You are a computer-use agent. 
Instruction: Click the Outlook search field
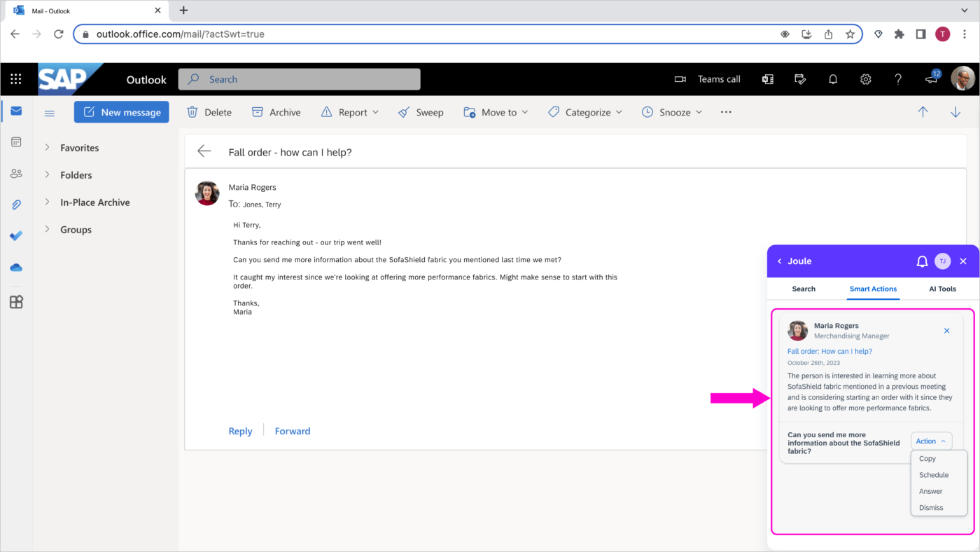click(300, 79)
